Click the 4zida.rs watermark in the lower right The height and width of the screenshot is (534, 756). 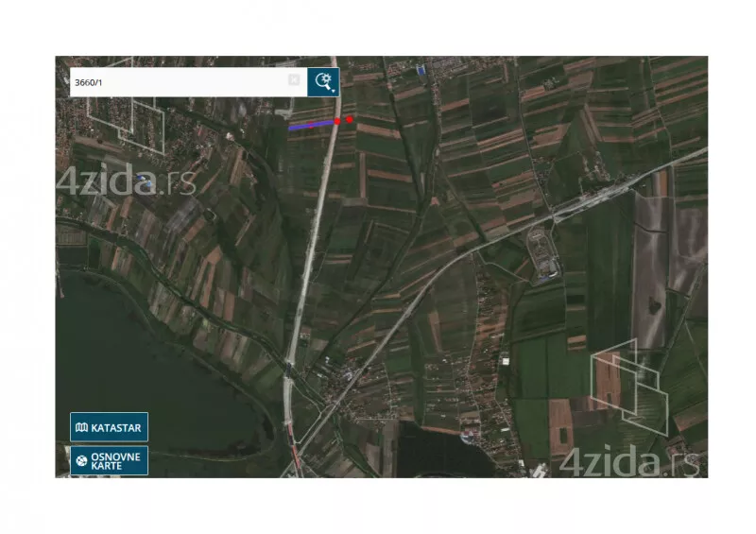point(628,462)
